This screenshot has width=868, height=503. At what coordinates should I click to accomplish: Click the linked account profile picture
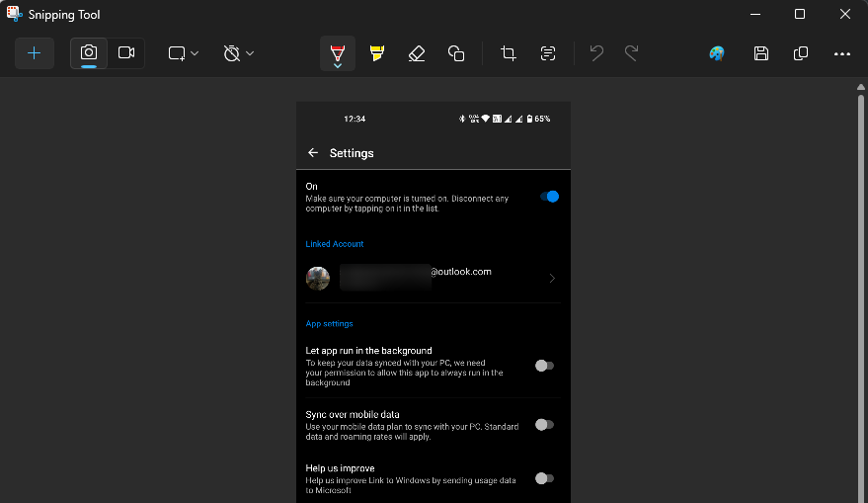coord(318,278)
